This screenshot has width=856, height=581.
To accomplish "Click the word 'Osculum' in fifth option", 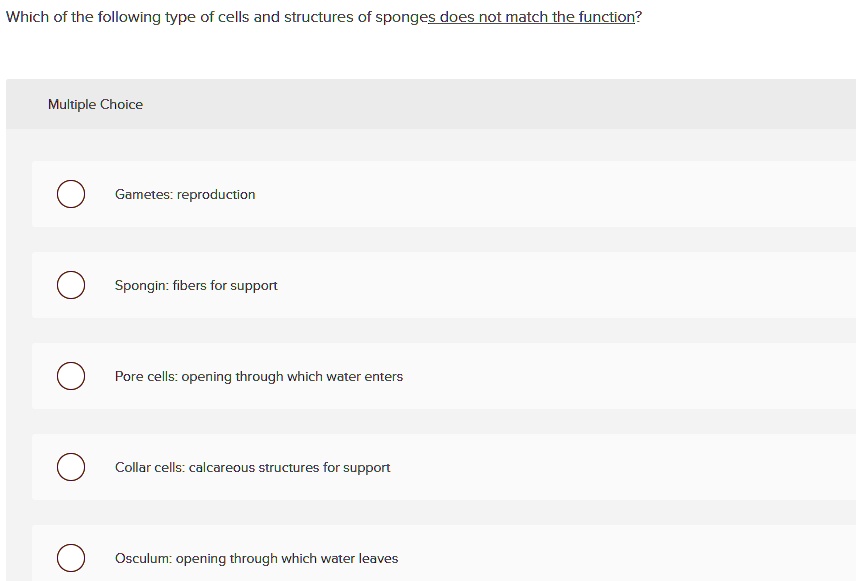I will [x=143, y=558].
